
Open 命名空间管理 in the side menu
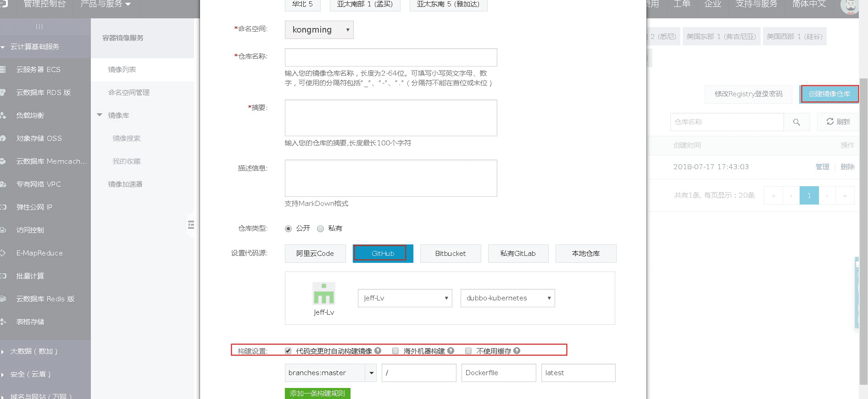129,93
